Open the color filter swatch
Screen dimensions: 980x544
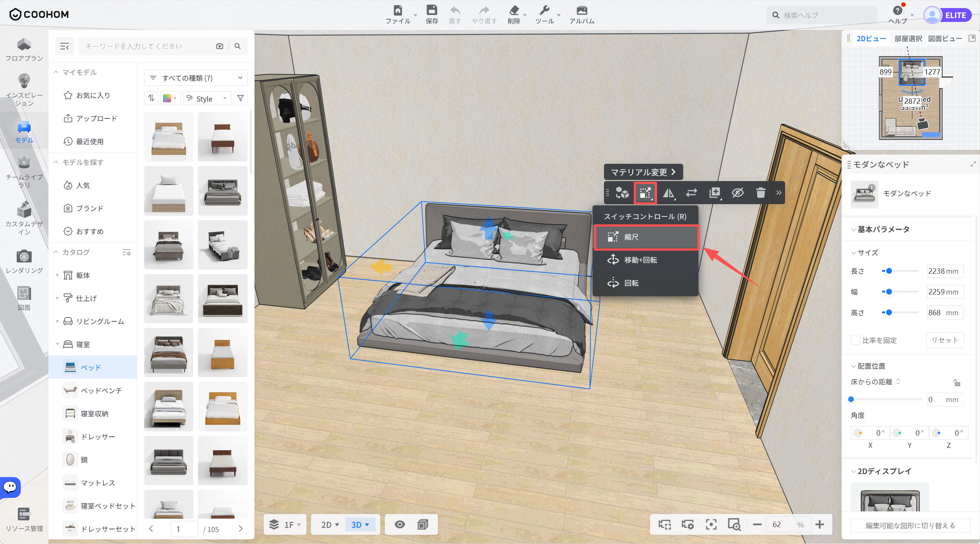[170, 98]
